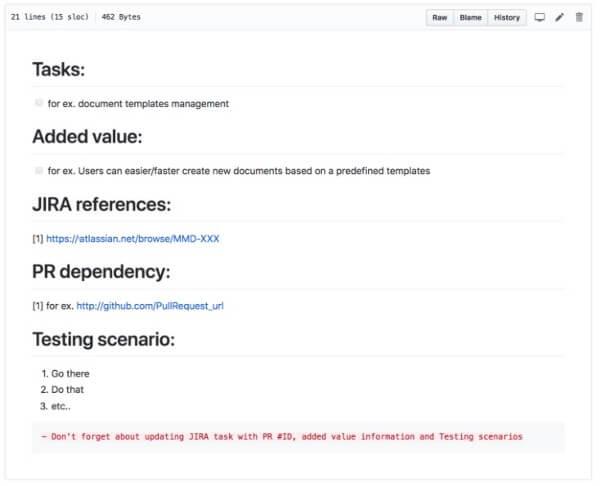Click the Testing scenario heading
The height and width of the screenshot is (486, 600).
[x=104, y=340]
